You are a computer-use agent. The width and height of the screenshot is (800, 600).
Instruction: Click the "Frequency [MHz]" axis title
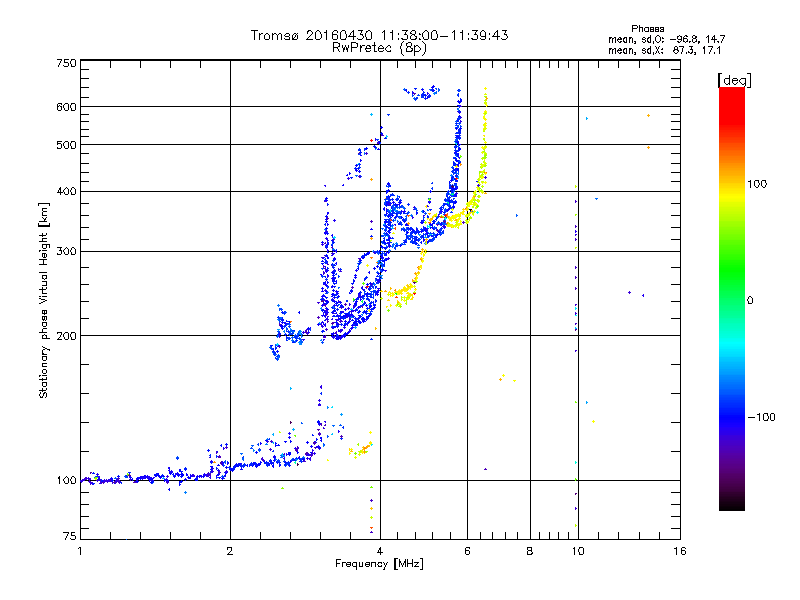379,564
